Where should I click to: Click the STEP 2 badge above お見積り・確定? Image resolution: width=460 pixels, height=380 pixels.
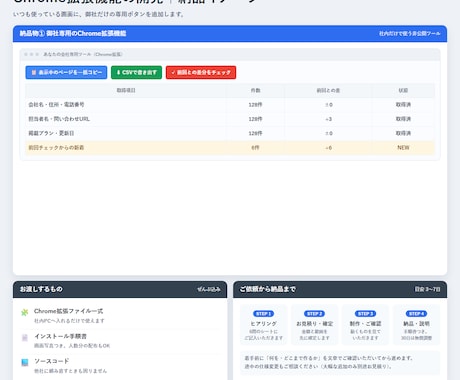314,314
